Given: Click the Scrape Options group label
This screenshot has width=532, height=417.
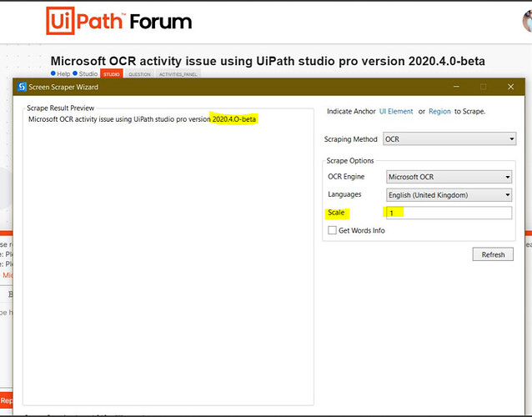Looking at the screenshot, I should (x=350, y=161).
